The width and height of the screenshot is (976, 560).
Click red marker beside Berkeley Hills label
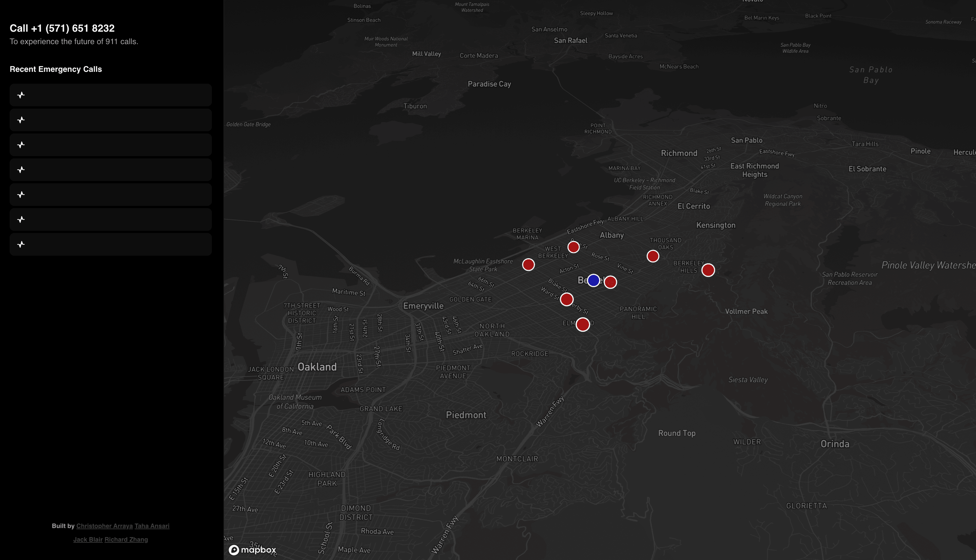click(x=708, y=270)
